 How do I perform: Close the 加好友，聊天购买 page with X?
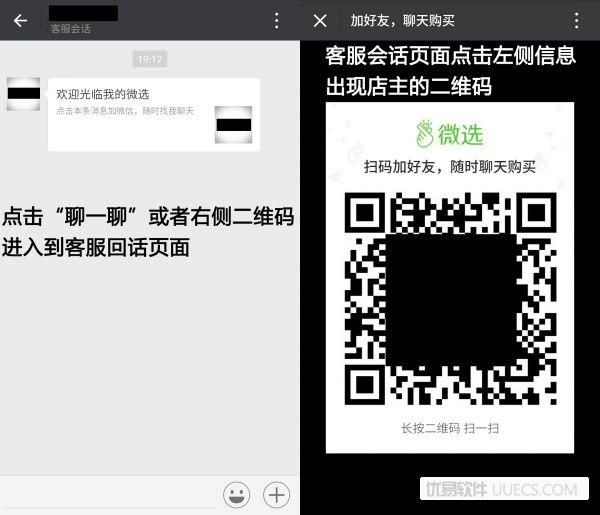320,21
